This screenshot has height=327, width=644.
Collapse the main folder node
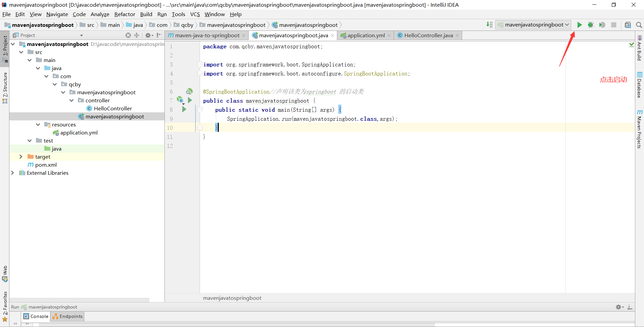pyautogui.click(x=30, y=60)
